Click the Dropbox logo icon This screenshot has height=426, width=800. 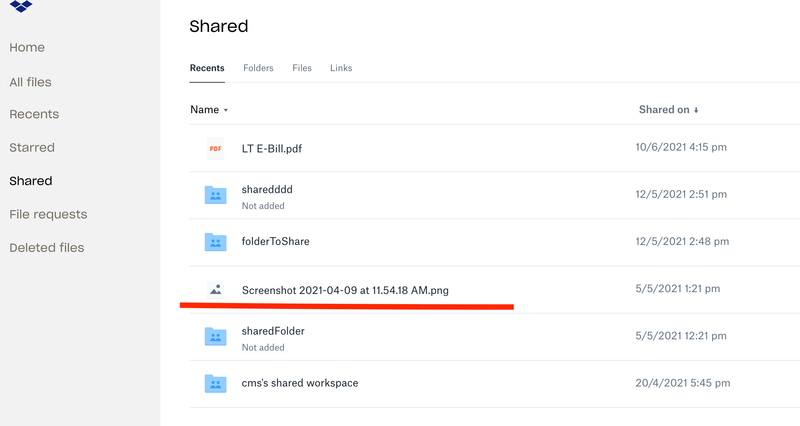pyautogui.click(x=21, y=7)
